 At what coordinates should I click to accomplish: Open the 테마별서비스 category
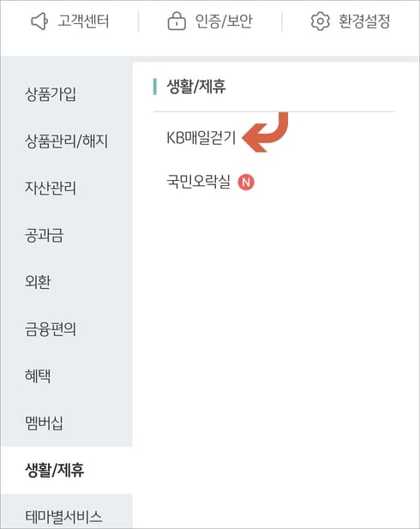click(x=67, y=516)
